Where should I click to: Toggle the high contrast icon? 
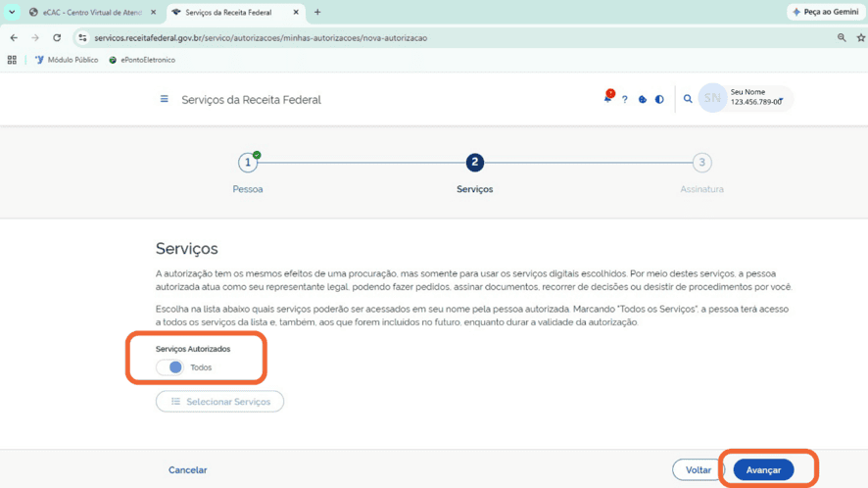(659, 100)
